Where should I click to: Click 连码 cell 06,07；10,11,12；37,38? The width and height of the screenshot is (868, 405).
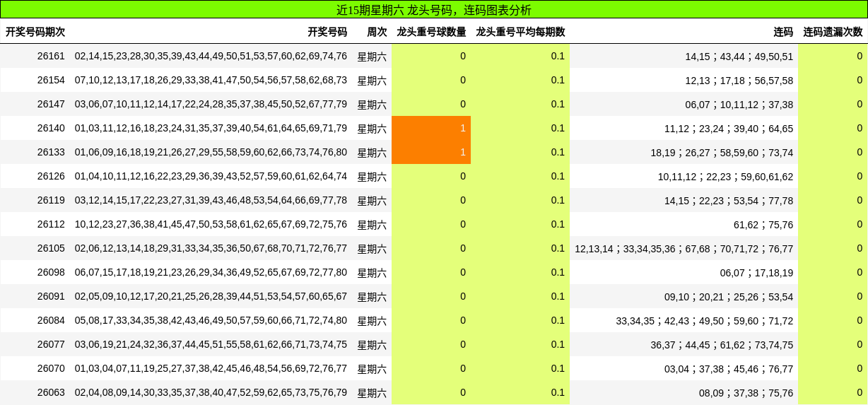[739, 105]
